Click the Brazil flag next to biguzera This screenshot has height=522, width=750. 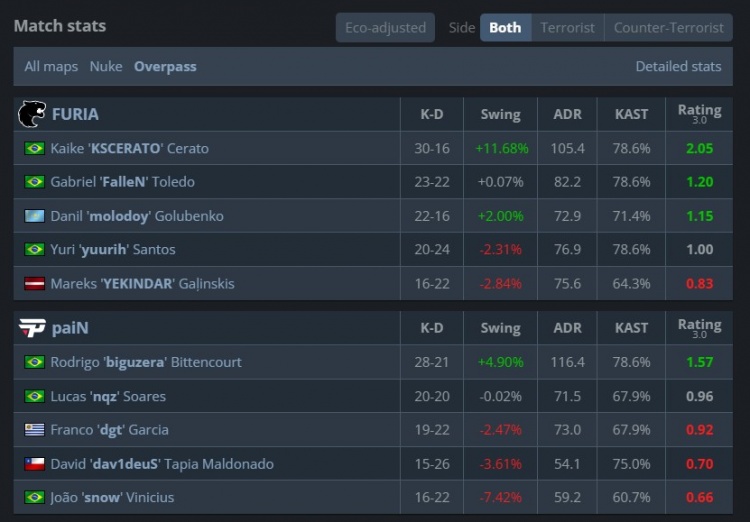click(x=35, y=362)
